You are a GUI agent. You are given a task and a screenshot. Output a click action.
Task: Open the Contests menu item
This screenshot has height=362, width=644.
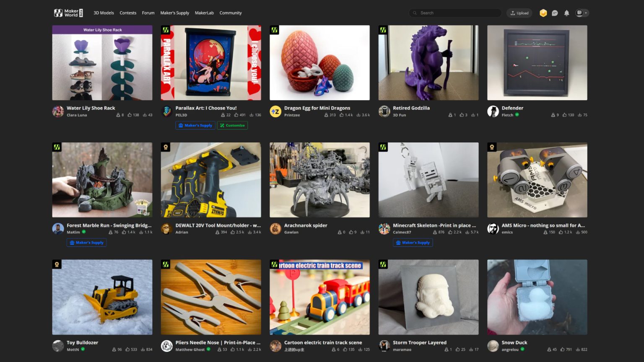(128, 13)
